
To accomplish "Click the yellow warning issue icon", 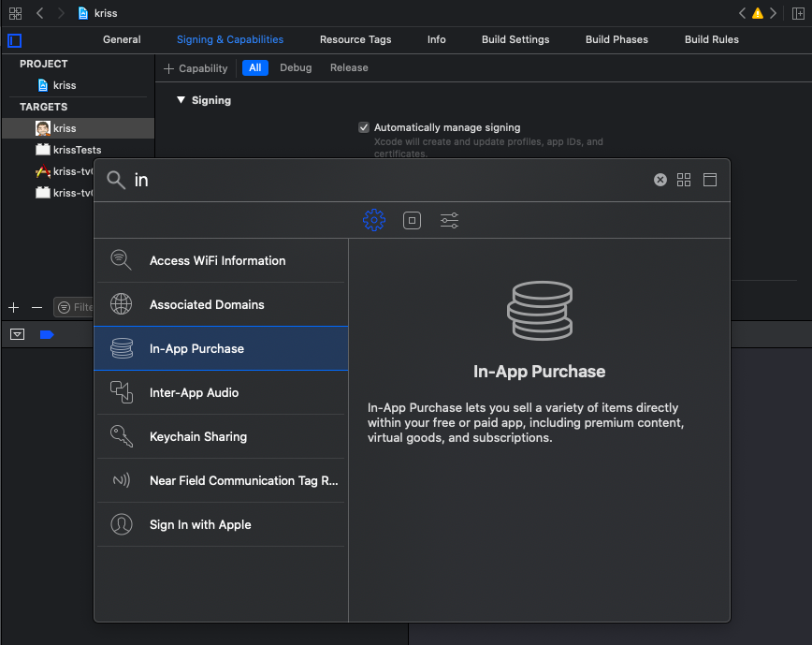I will coord(757,13).
